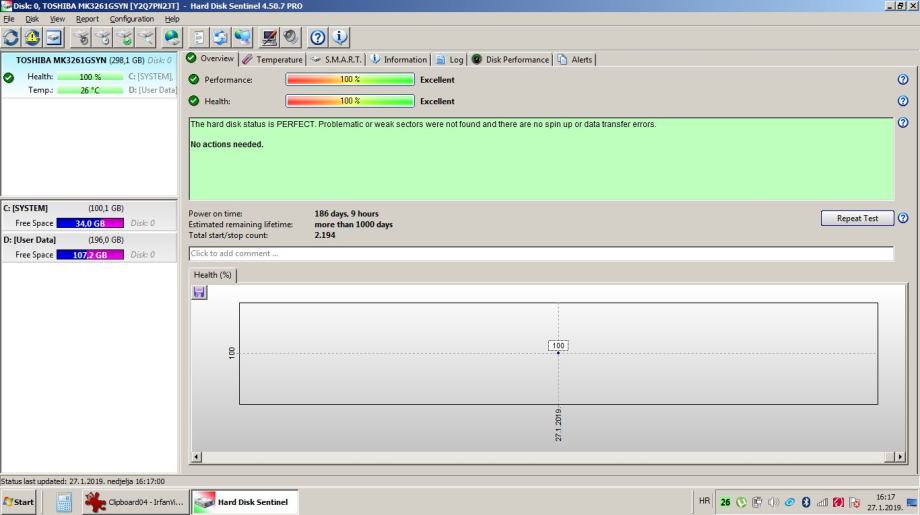Click the globe toolbar icon
Image resolution: width=920 pixels, height=515 pixels.
click(172, 38)
